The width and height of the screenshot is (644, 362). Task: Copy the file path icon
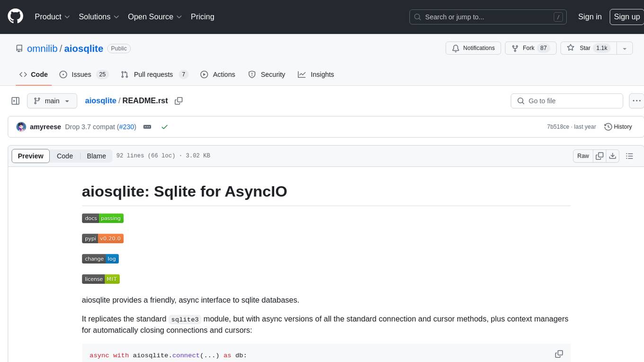(x=179, y=101)
